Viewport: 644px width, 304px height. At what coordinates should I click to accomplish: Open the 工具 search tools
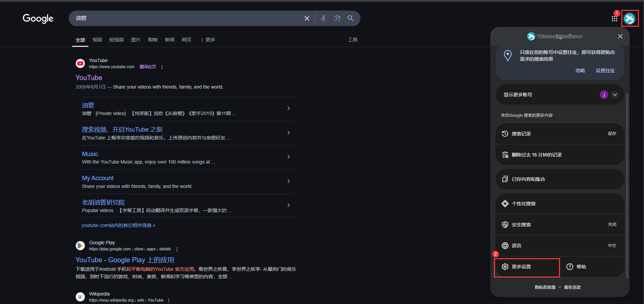tap(353, 40)
